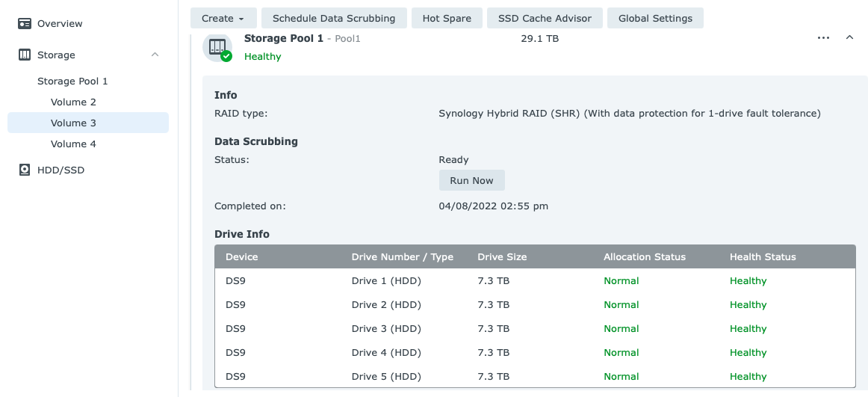Go to the Overview page

(x=60, y=24)
